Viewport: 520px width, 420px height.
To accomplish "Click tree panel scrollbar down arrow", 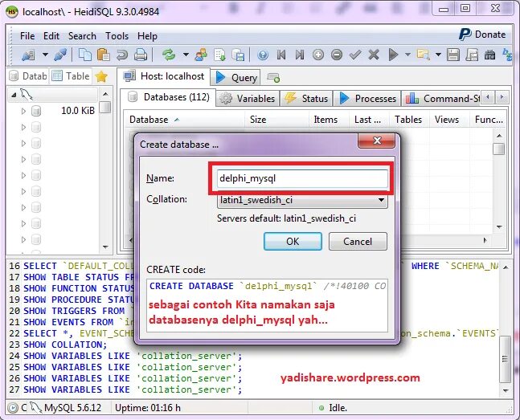I will click(105, 247).
